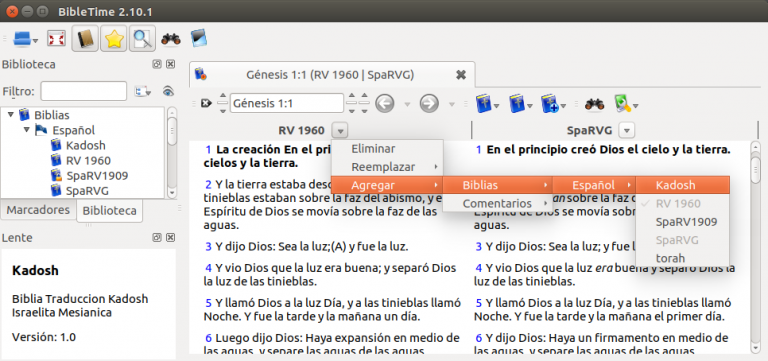Open the back history dropdown arrow
The image size is (768, 361).
[407, 104]
